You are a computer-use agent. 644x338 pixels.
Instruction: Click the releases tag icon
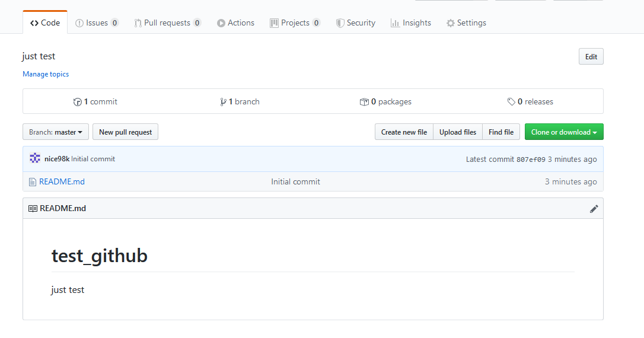[x=511, y=101]
